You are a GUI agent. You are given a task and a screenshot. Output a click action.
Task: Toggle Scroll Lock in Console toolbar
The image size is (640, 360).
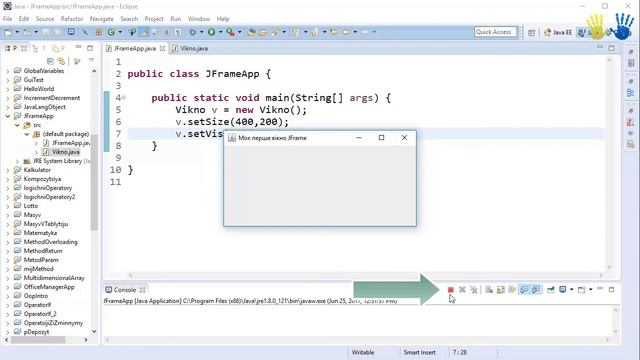[x=501, y=289]
